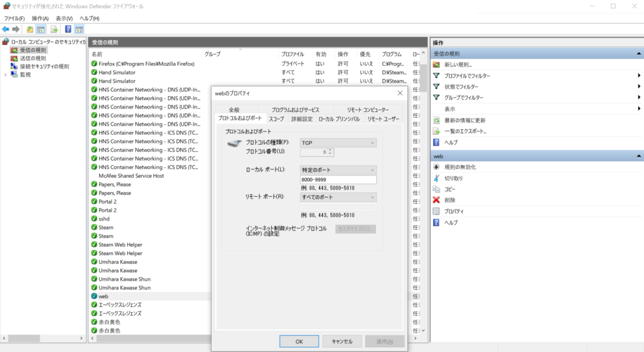Open the 表示(V) menu
644x352 pixels.
64,18
